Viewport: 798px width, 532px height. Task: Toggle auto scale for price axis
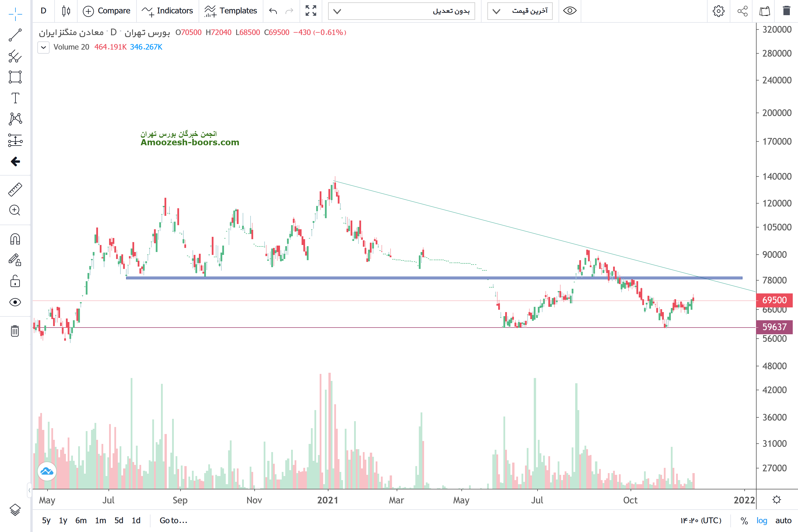tap(783, 520)
